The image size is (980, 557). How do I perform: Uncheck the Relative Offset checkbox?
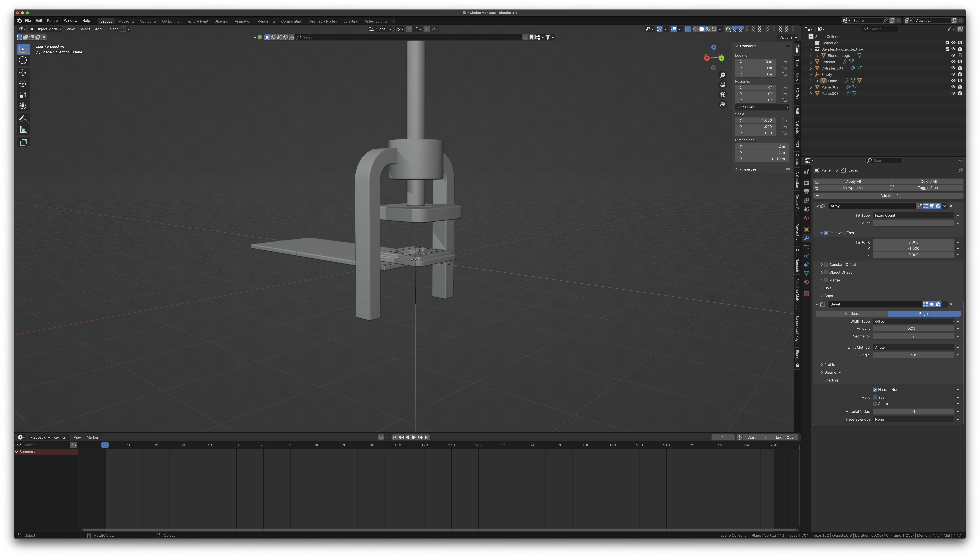(x=826, y=233)
